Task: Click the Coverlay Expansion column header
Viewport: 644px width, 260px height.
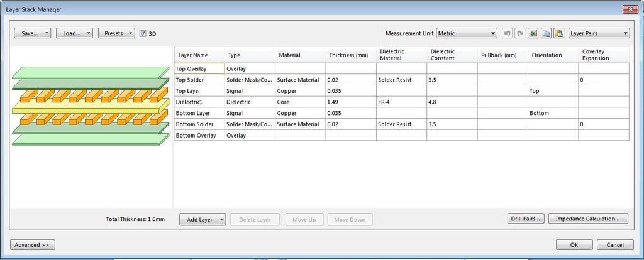Action: click(603, 55)
